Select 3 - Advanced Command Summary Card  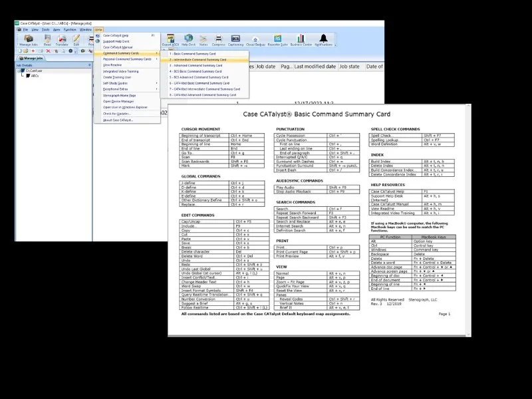pos(205,65)
